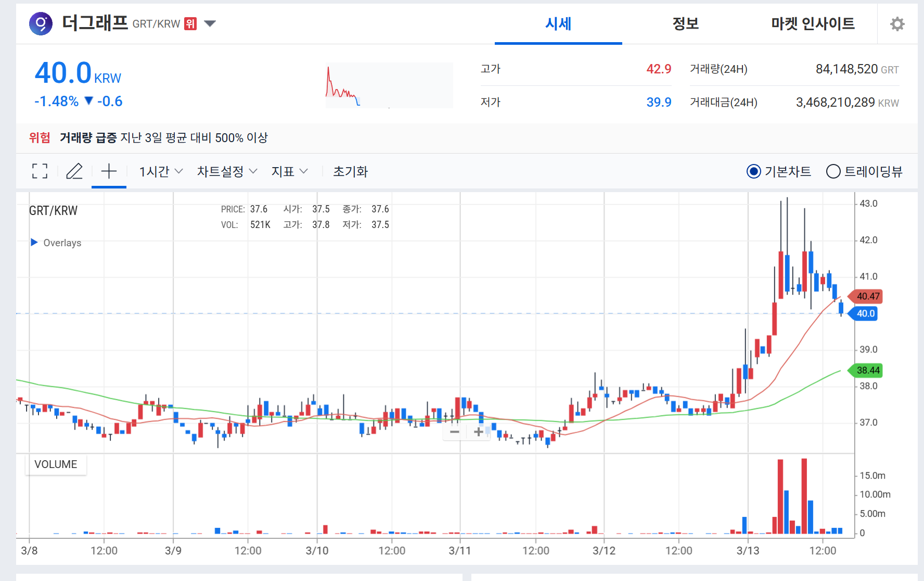Click the fullscreen expand chart icon
Viewport: 924px width, 581px height.
tap(40, 171)
